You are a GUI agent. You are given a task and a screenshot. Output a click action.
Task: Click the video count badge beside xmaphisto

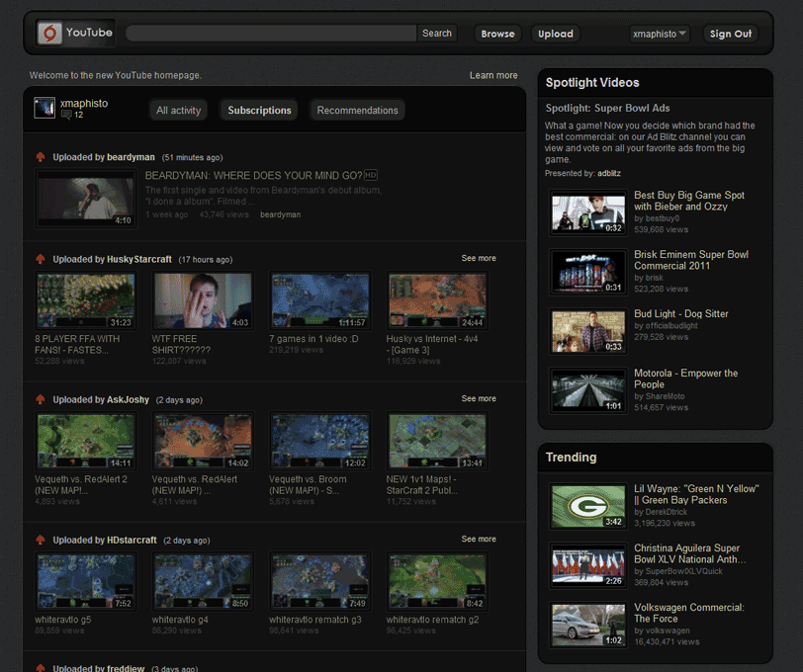pos(71,115)
